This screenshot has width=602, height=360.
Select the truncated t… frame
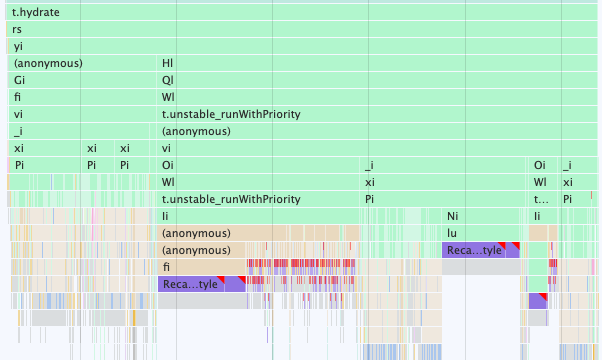tap(543, 199)
